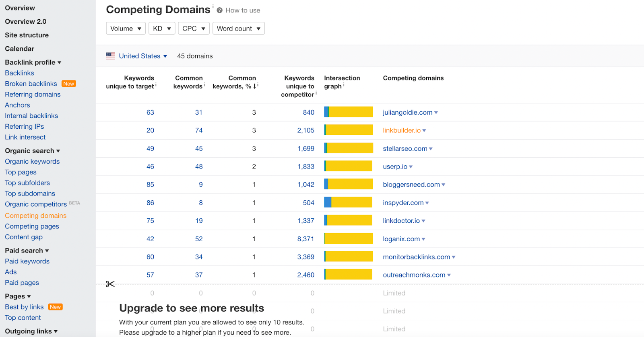Collapse the Paid search section
The width and height of the screenshot is (644, 337).
[27, 251]
